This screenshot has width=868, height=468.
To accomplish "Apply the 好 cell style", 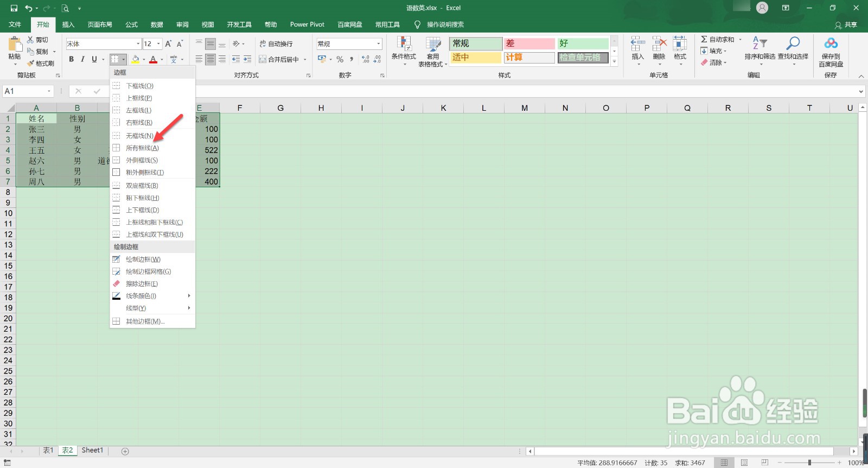I will point(583,43).
